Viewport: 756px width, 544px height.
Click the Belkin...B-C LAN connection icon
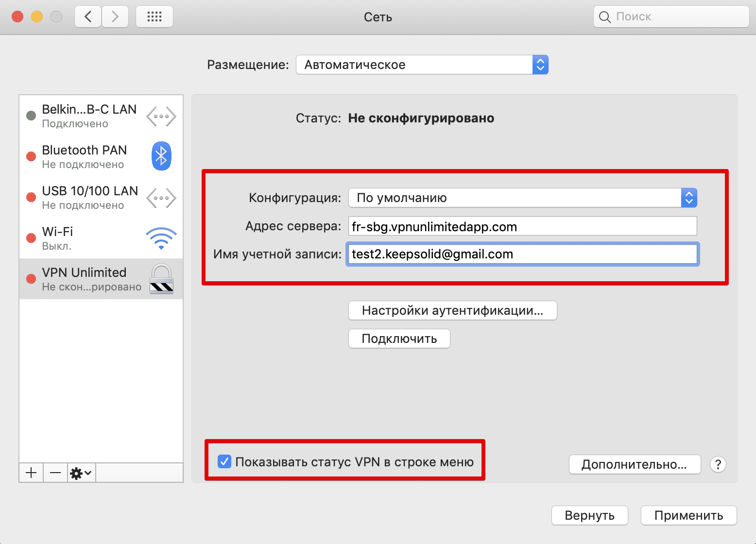click(x=161, y=115)
